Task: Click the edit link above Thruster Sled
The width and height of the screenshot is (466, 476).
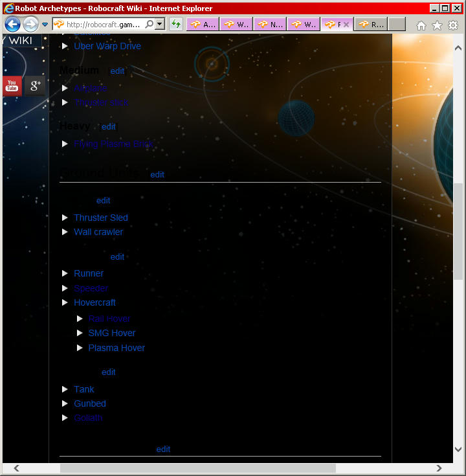Action: (103, 200)
